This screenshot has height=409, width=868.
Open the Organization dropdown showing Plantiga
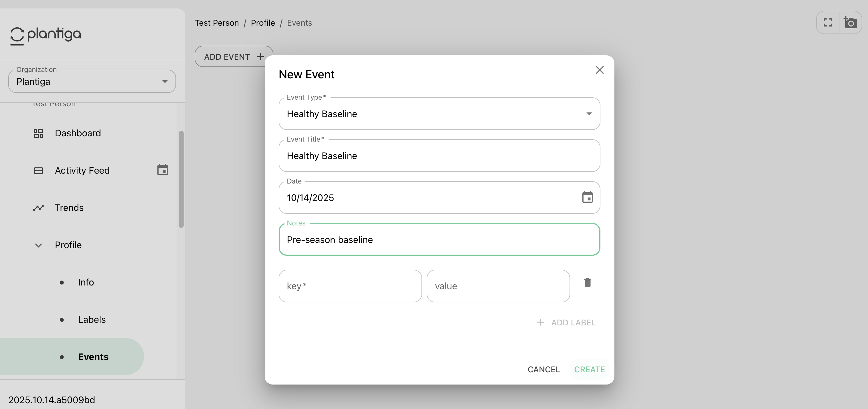click(92, 81)
